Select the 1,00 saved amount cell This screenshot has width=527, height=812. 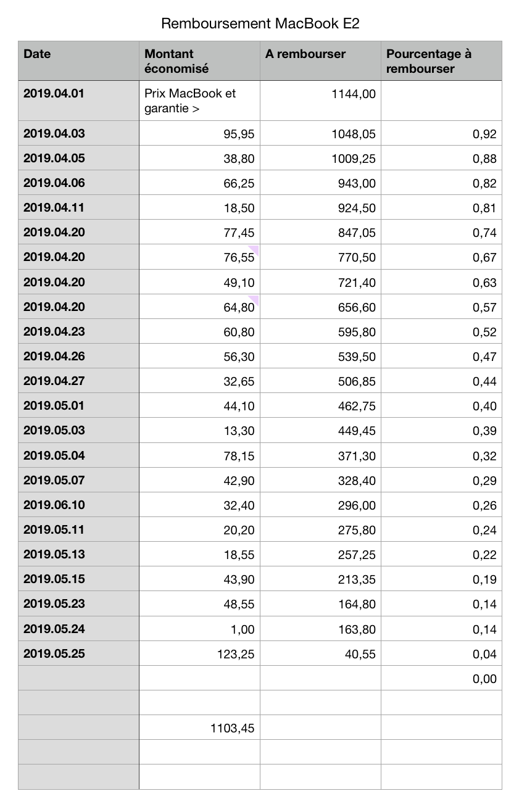coord(199,629)
